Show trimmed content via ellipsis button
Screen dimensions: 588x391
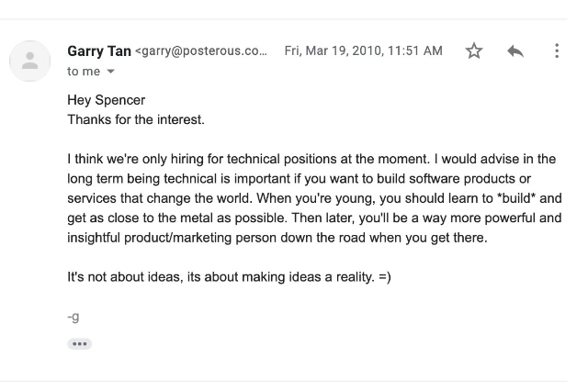point(80,344)
